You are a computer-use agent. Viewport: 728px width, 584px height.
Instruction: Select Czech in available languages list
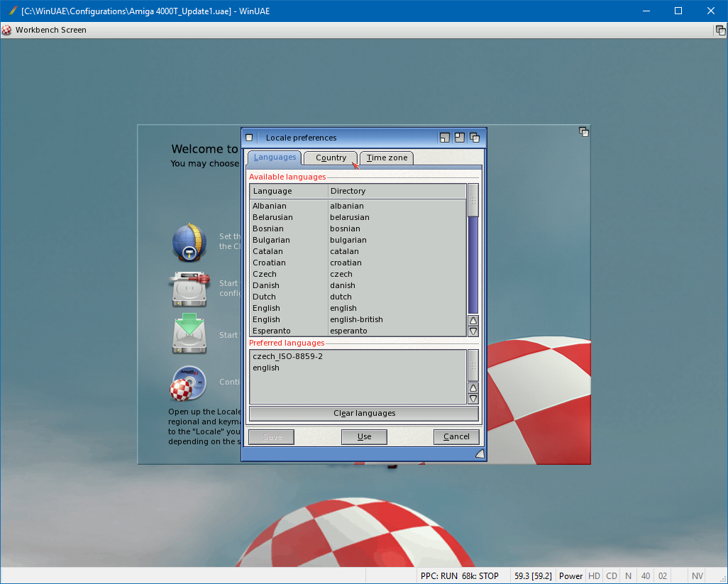[265, 274]
